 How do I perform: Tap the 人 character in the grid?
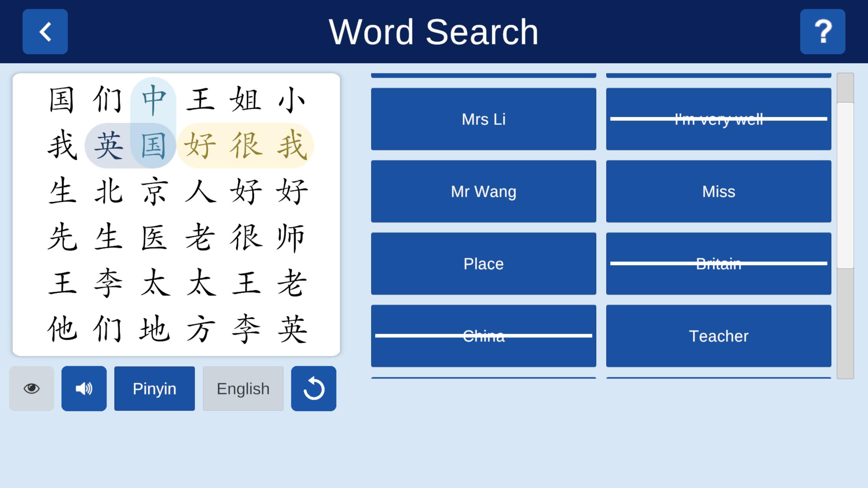pos(200,191)
